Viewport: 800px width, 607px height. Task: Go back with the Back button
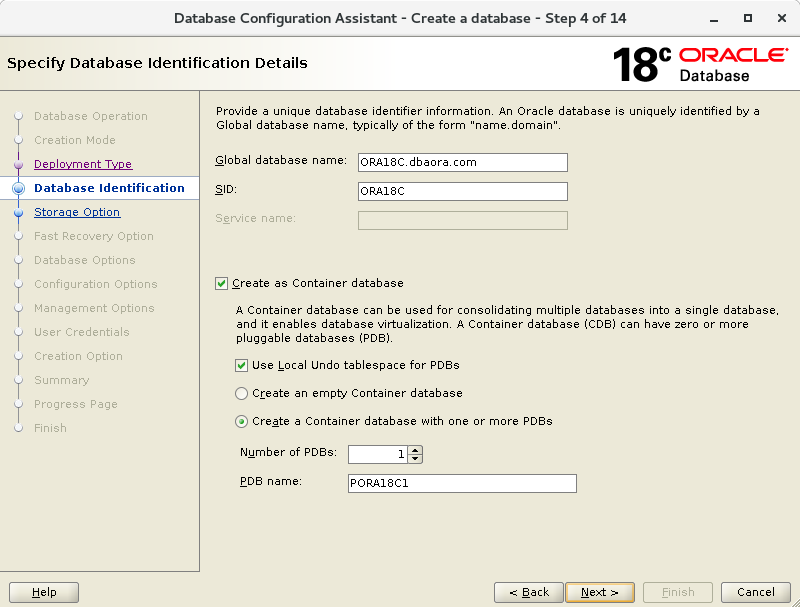coord(529,592)
